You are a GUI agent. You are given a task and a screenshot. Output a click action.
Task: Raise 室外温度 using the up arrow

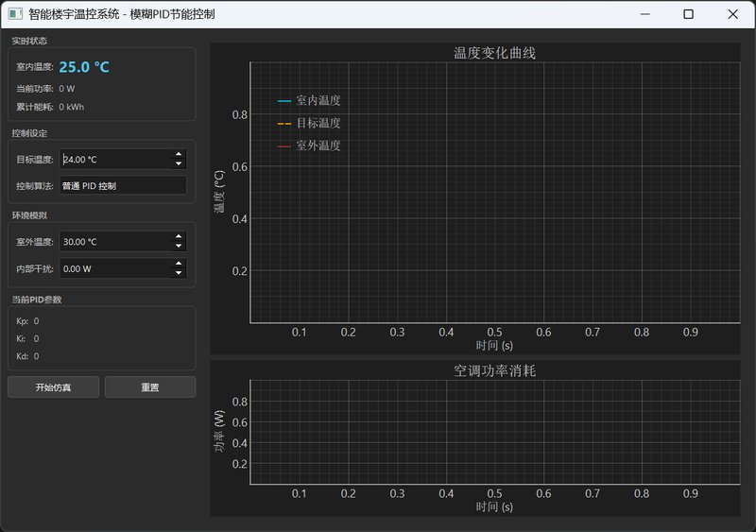pyautogui.click(x=179, y=236)
